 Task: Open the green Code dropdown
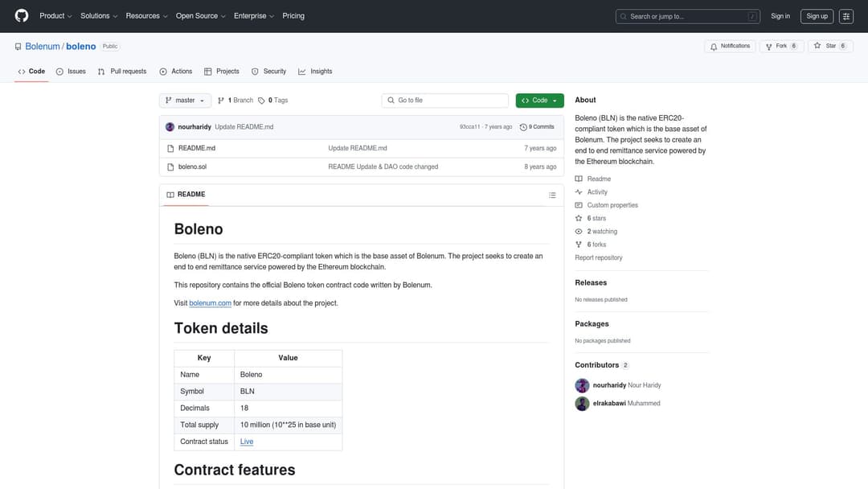pos(539,101)
